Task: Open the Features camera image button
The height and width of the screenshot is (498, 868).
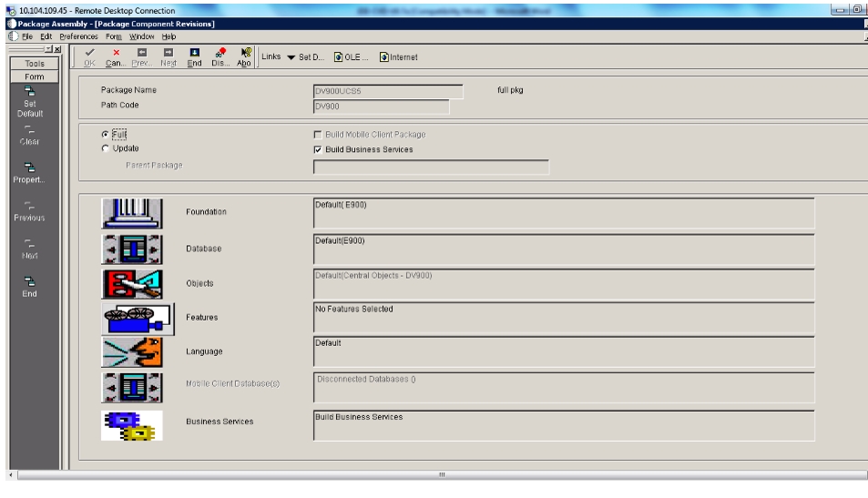Action: click(x=138, y=319)
